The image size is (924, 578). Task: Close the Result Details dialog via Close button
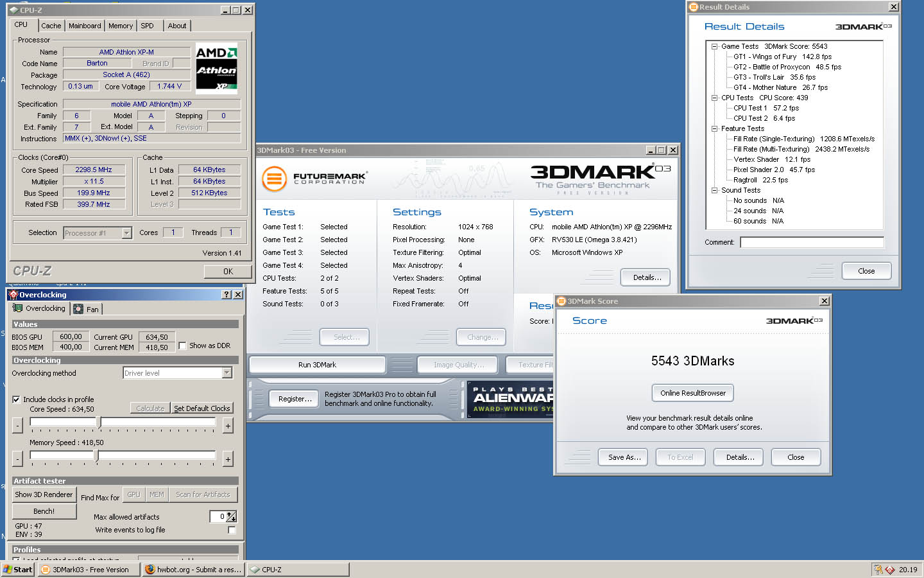[x=866, y=271]
